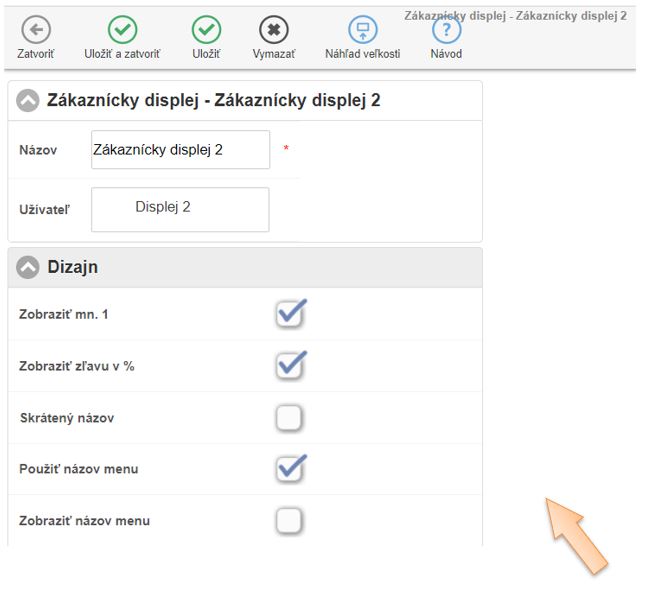Uncheck the Zobraziť mn. 1 checkbox
The image size is (665, 615).
point(289,314)
